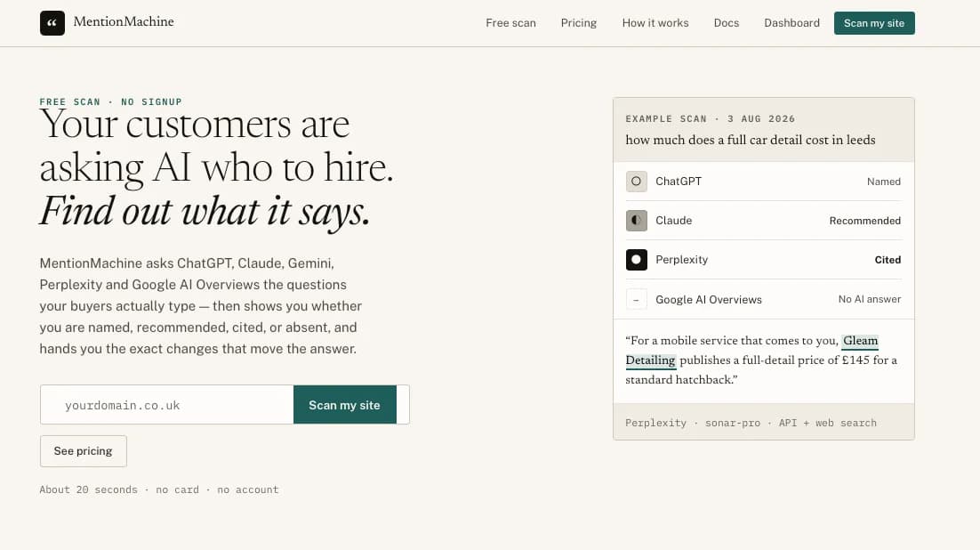
Task: Go to How it works
Action: (x=655, y=23)
